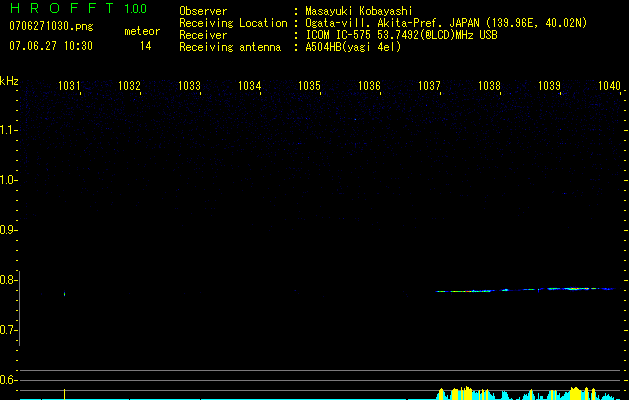Click the short meteor echo blip near 1031

(x=65, y=294)
